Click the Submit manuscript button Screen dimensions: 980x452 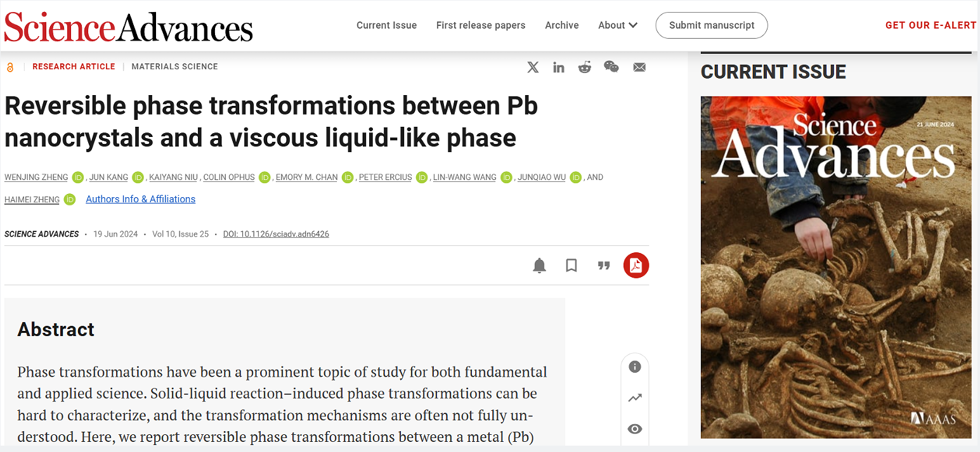(711, 25)
